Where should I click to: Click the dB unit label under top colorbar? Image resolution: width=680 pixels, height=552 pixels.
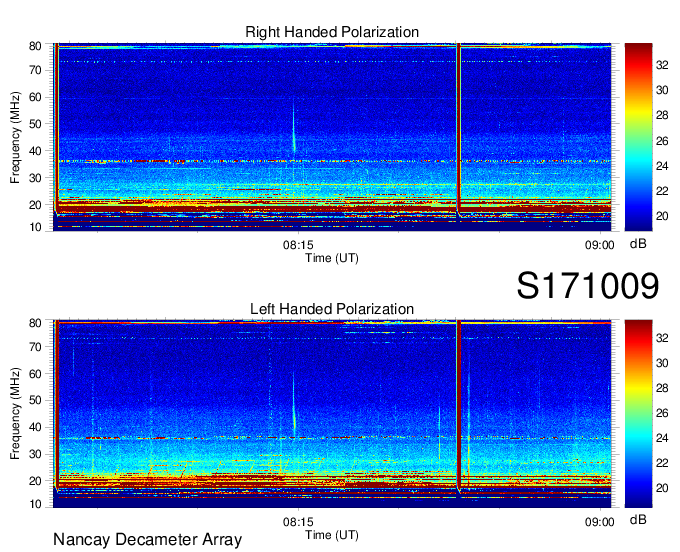[638, 244]
